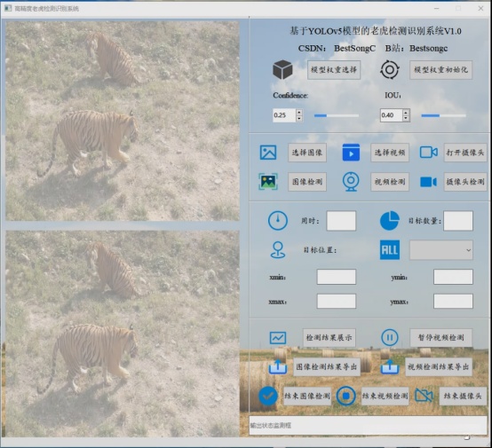Viewport: 492px width, 448px height.
Task: Export via 视频检测结果导出 button
Action: (x=439, y=366)
